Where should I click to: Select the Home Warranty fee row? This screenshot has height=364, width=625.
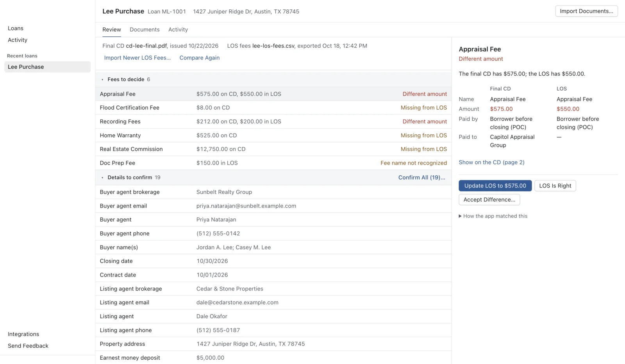point(273,136)
